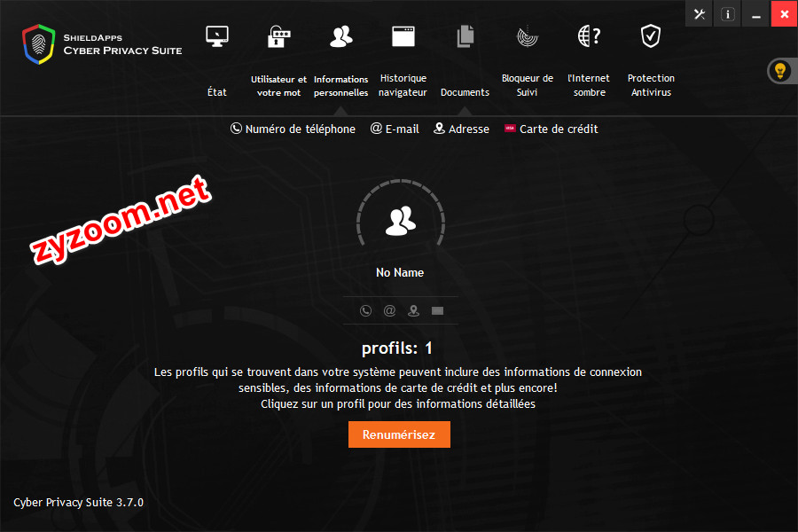
Task: Click the Protection Antivirus label
Action: click(651, 85)
